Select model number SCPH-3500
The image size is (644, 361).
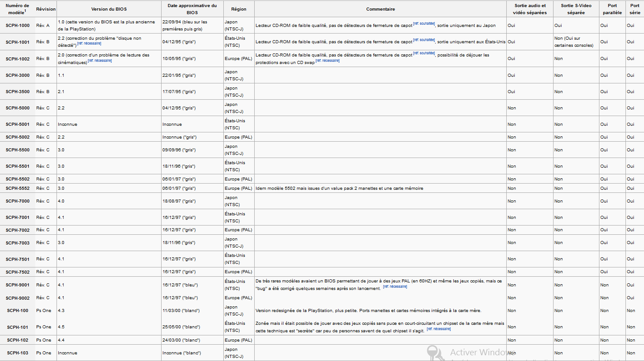coord(18,92)
